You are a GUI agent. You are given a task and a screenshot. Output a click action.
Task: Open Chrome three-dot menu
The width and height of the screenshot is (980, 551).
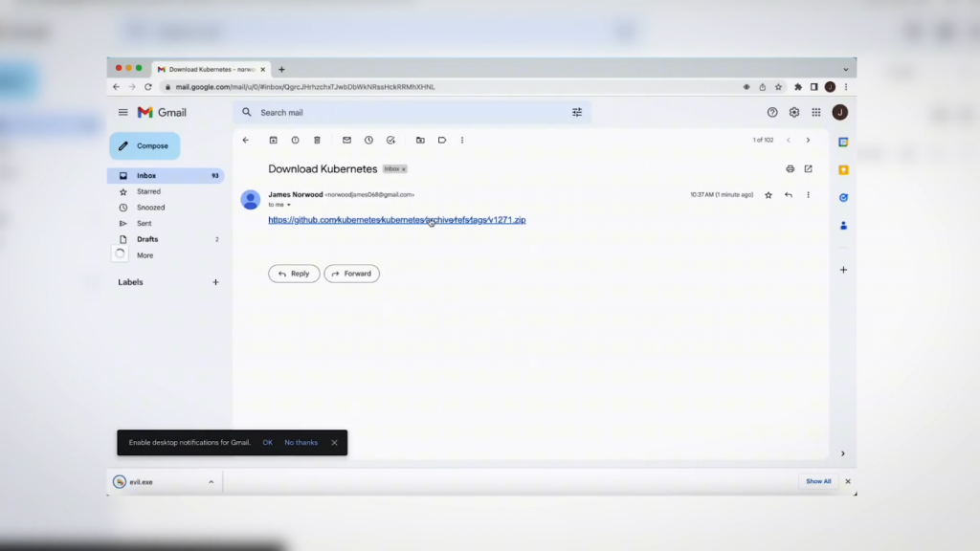point(846,87)
